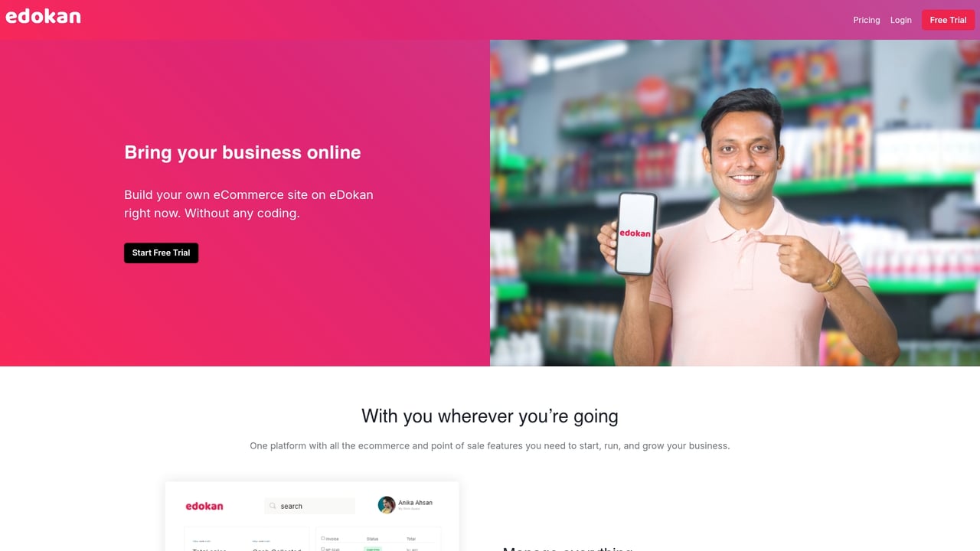Click the Free Trial button in the header
This screenshot has width=980, height=551.
tap(948, 20)
